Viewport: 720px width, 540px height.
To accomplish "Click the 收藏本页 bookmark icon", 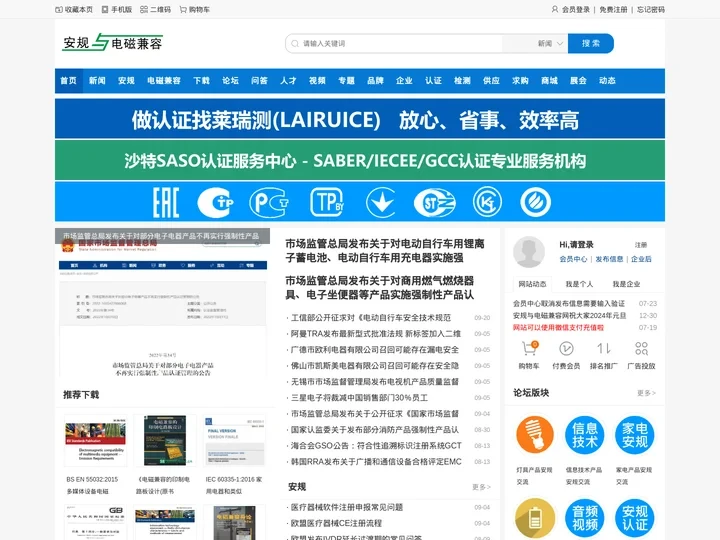I will point(59,10).
